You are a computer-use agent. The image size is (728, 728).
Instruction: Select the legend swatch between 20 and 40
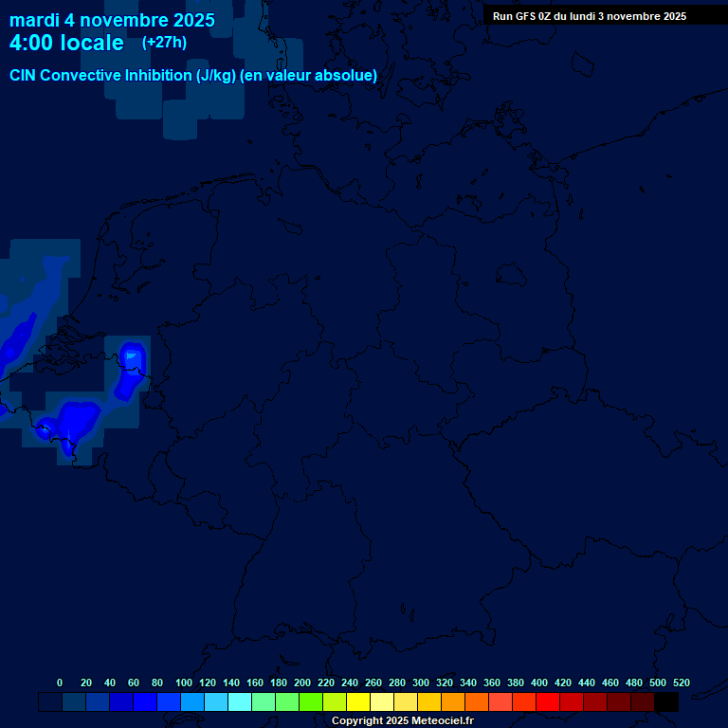coord(98,701)
